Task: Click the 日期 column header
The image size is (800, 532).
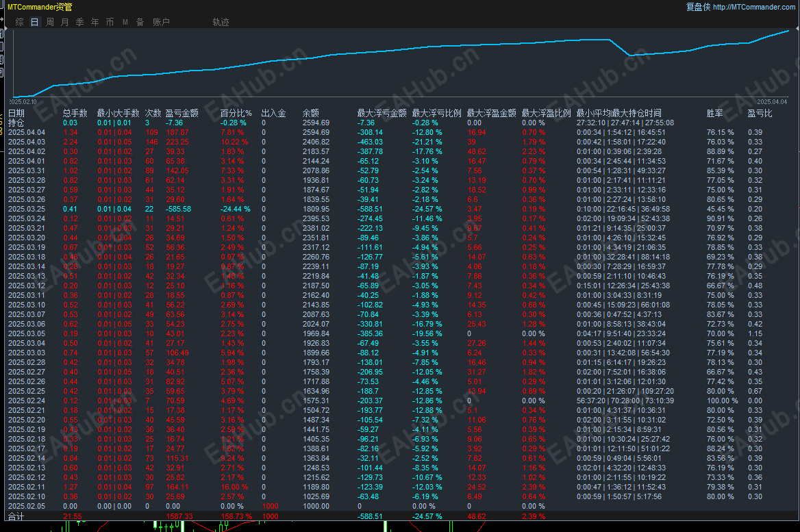Action: [16, 113]
